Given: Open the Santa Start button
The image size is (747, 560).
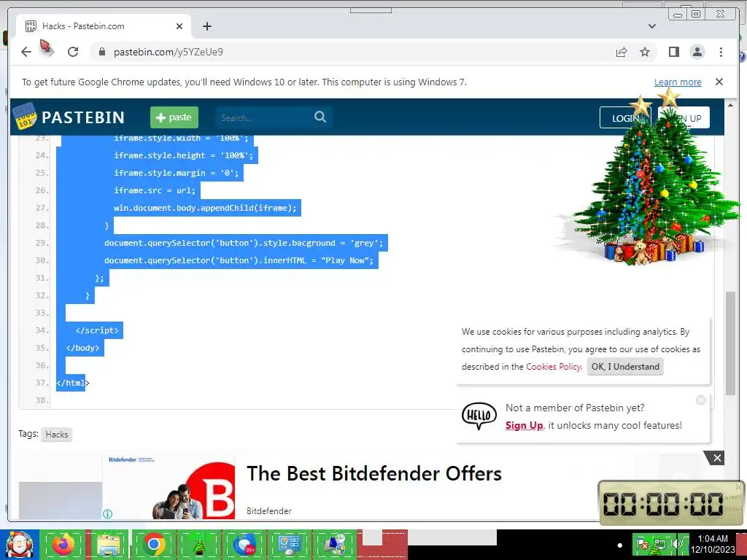Looking at the screenshot, I should click(x=19, y=545).
